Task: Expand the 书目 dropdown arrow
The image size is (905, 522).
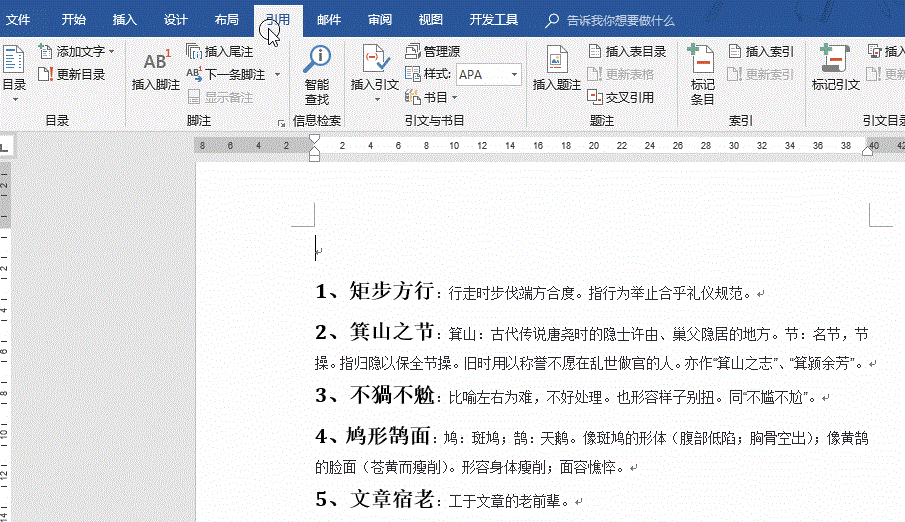Action: click(x=454, y=98)
